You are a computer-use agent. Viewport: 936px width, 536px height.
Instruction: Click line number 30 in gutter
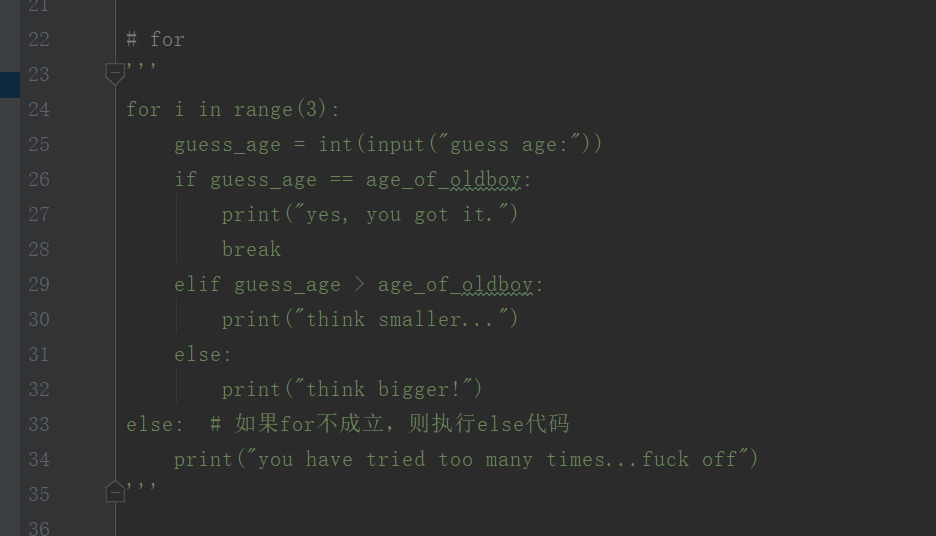coord(39,319)
